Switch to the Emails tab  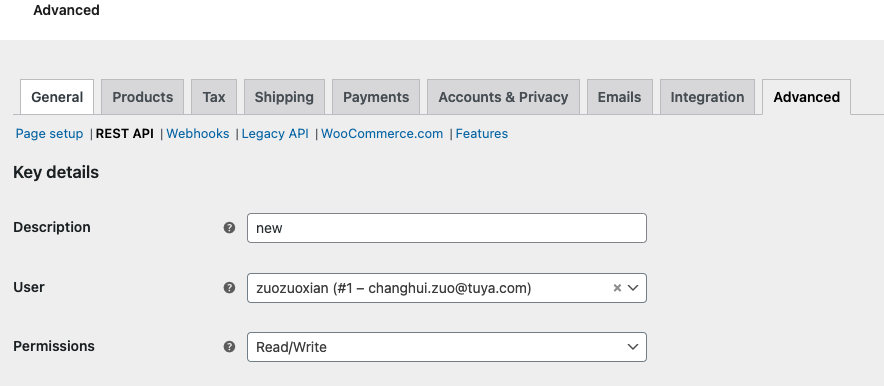tap(620, 97)
